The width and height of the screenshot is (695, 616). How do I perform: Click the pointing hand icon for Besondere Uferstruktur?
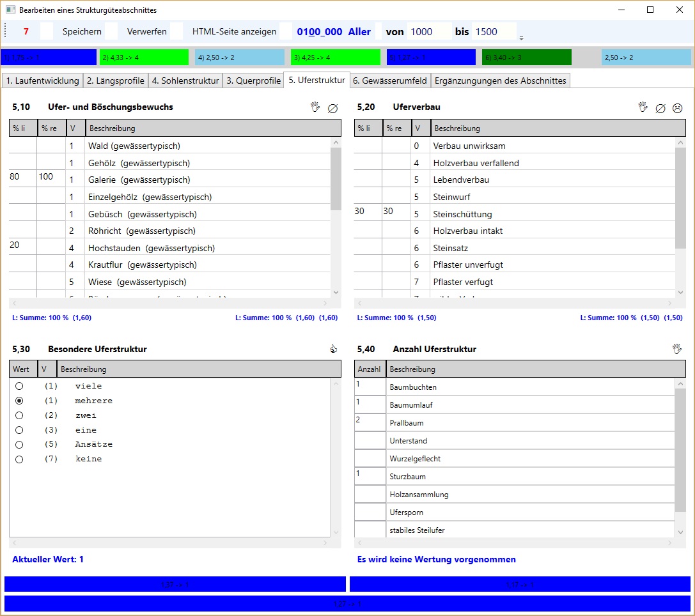(332, 350)
